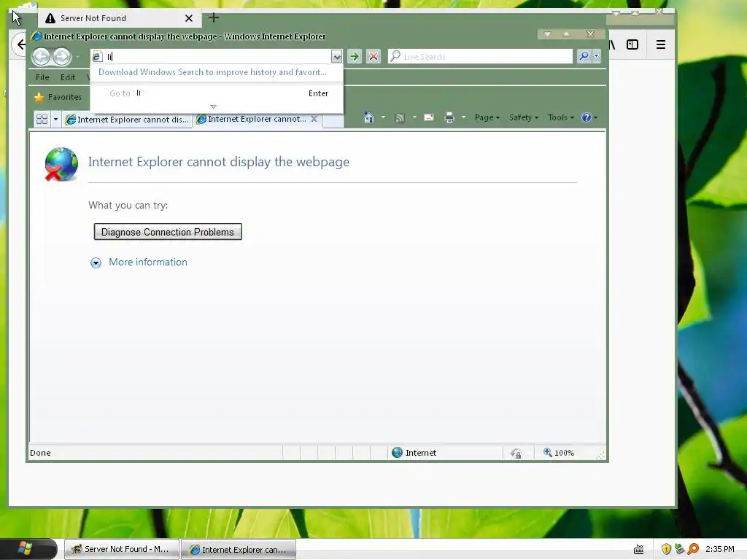Screen dimensions: 747x560
Task: Click the More information link text
Action: coord(147,262)
